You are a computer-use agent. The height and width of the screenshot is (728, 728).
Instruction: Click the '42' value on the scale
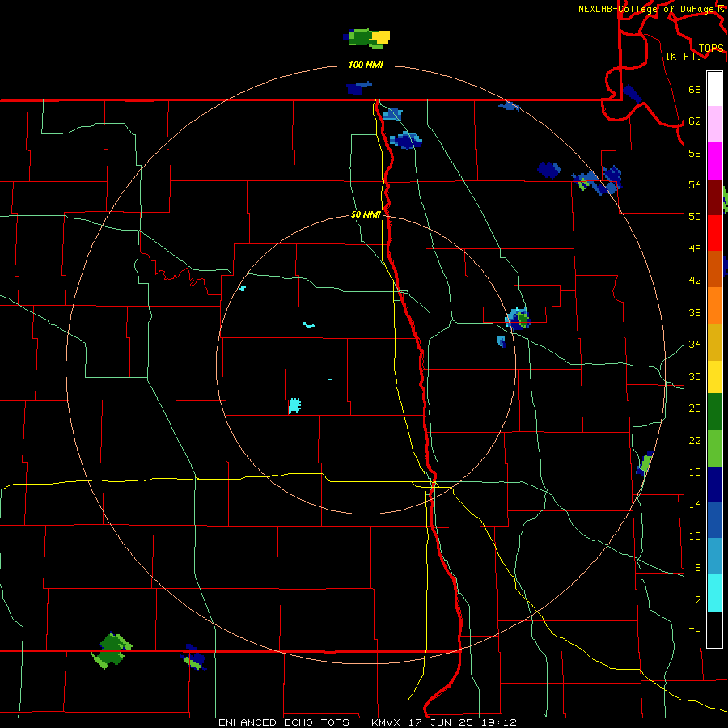(695, 281)
